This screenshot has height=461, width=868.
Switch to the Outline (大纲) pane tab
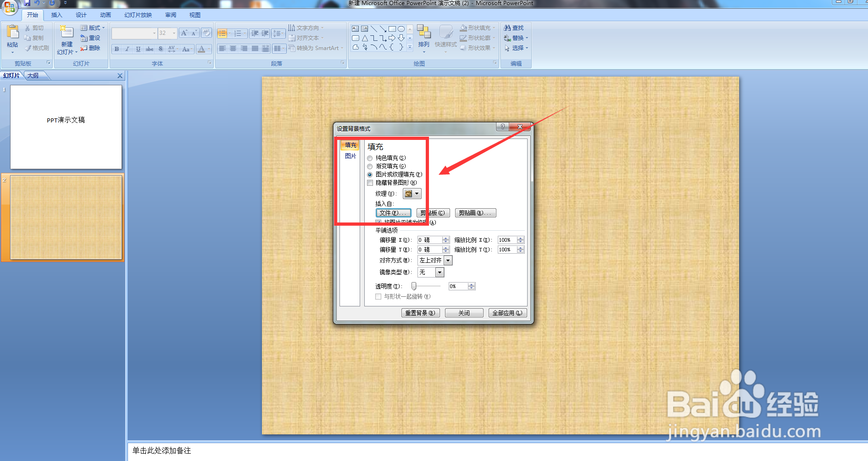(33, 76)
